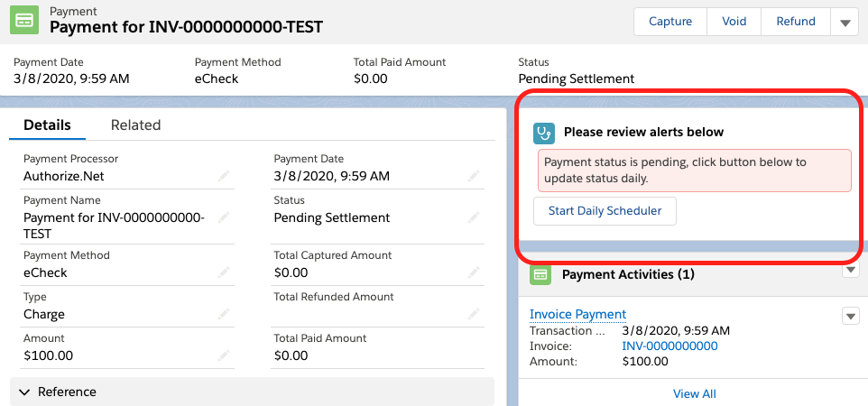Edit Payment Processor pencil icon

pyautogui.click(x=224, y=177)
